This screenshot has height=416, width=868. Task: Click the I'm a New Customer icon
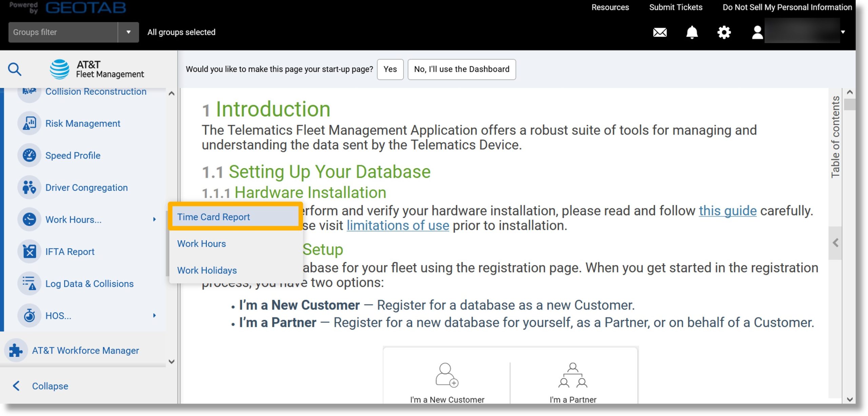coord(447,375)
